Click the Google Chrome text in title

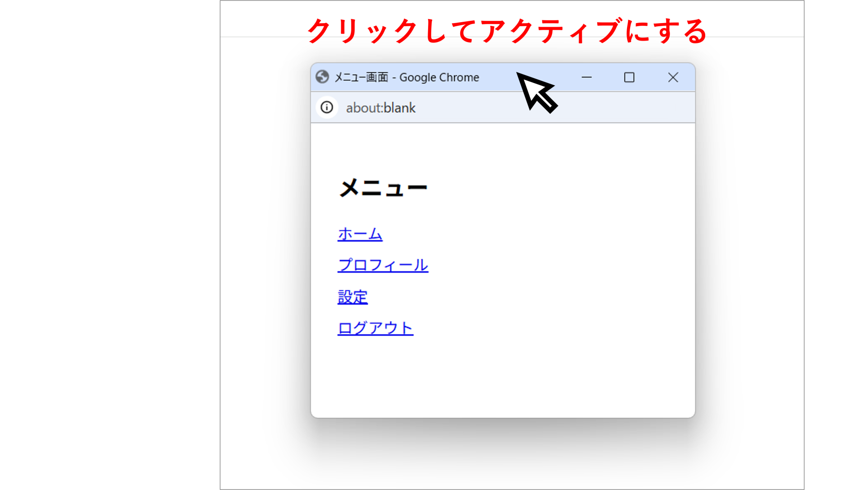point(439,77)
